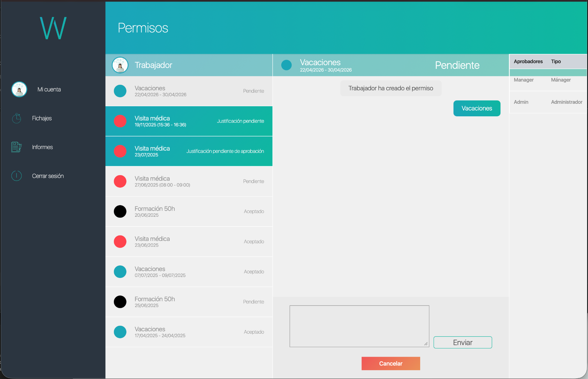Viewport: 588px width, 379px height.
Task: Click the red dot of Visita médica 23/07/2025
Action: [120, 151]
